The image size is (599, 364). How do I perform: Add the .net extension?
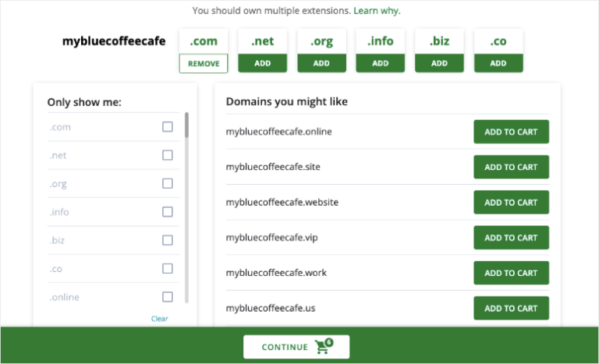[263, 63]
